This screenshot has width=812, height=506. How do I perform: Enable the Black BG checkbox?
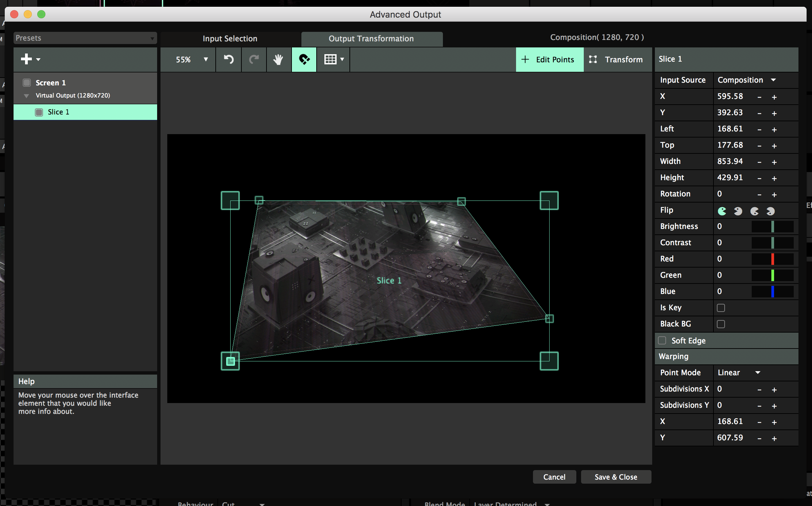(721, 324)
